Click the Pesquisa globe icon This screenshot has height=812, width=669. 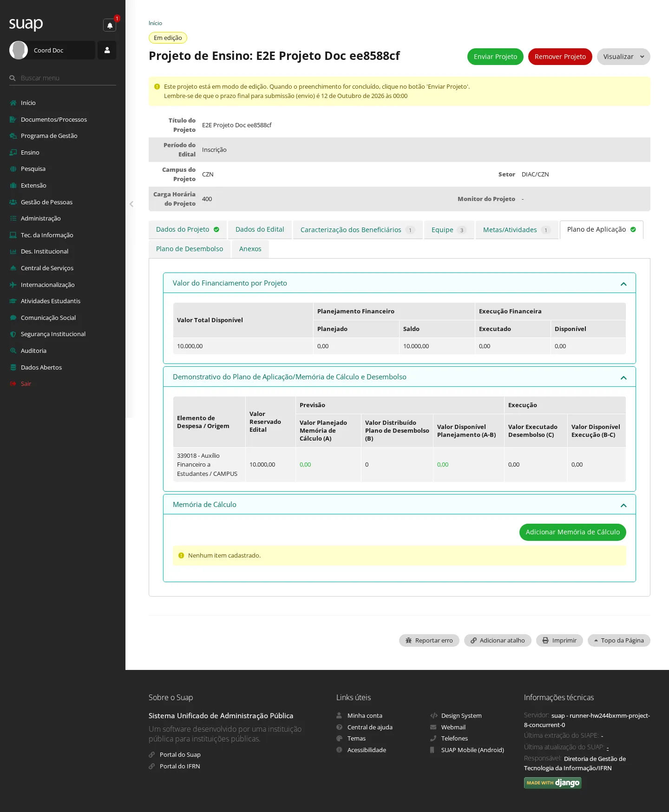13,169
